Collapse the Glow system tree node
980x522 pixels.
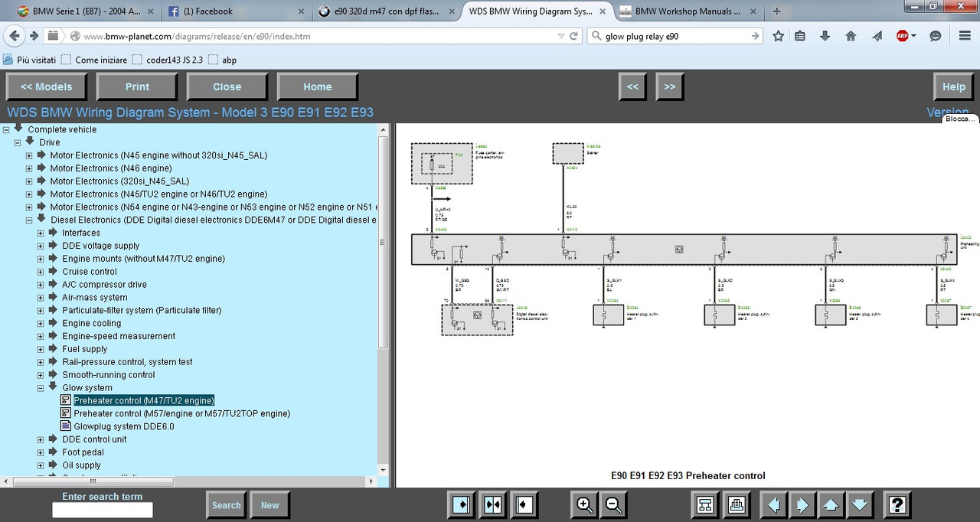coord(41,388)
